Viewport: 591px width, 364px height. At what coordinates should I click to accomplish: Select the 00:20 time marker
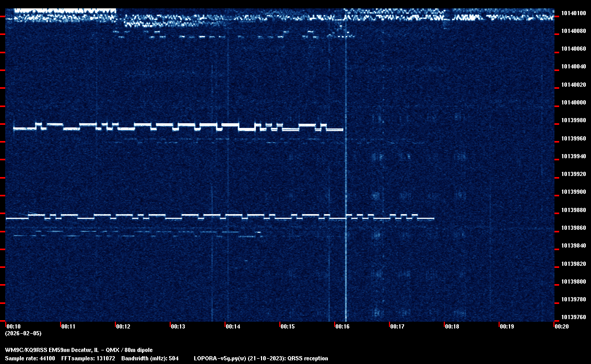point(562,326)
